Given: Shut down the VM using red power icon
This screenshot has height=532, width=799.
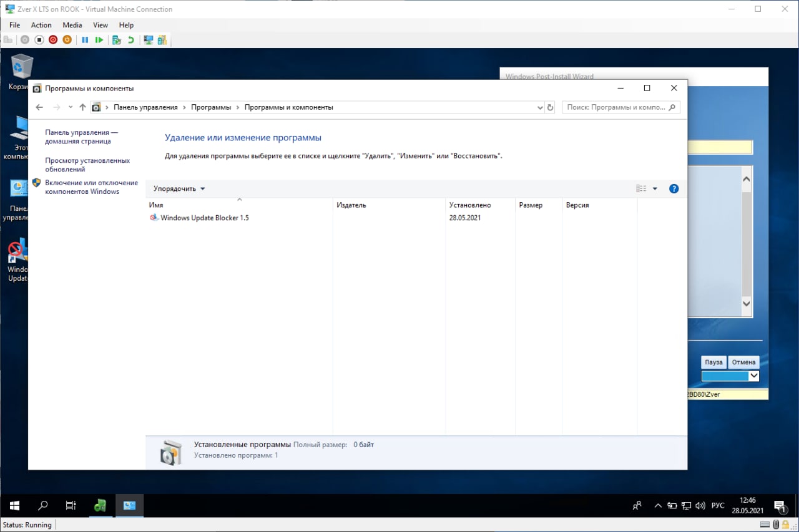Looking at the screenshot, I should coord(52,40).
